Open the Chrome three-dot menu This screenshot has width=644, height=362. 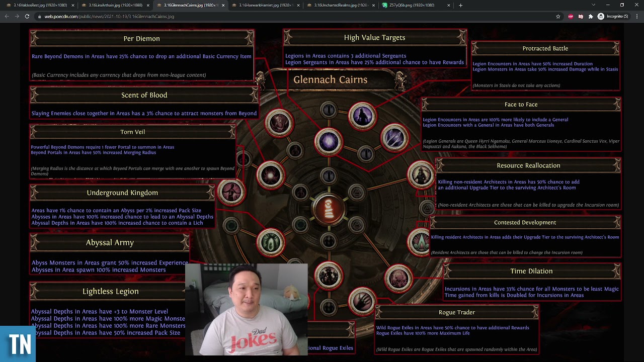pyautogui.click(x=636, y=16)
